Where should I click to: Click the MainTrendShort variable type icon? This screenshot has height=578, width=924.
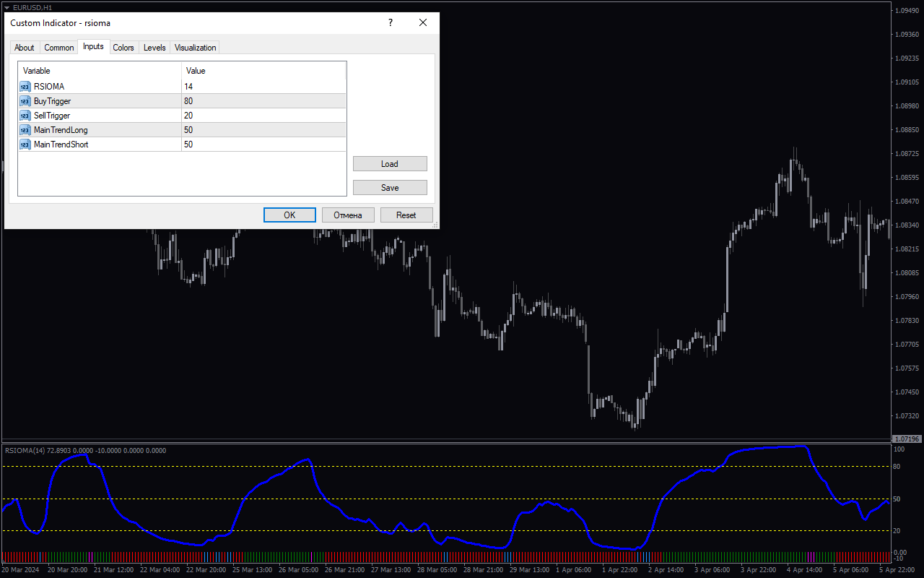coord(25,144)
